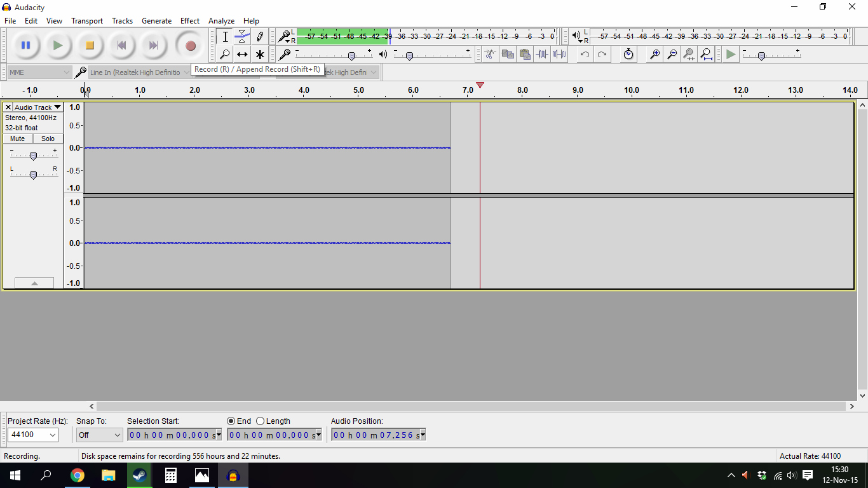Toggle Solo on the Audio Track
Image resolution: width=868 pixels, height=488 pixels.
(x=48, y=139)
